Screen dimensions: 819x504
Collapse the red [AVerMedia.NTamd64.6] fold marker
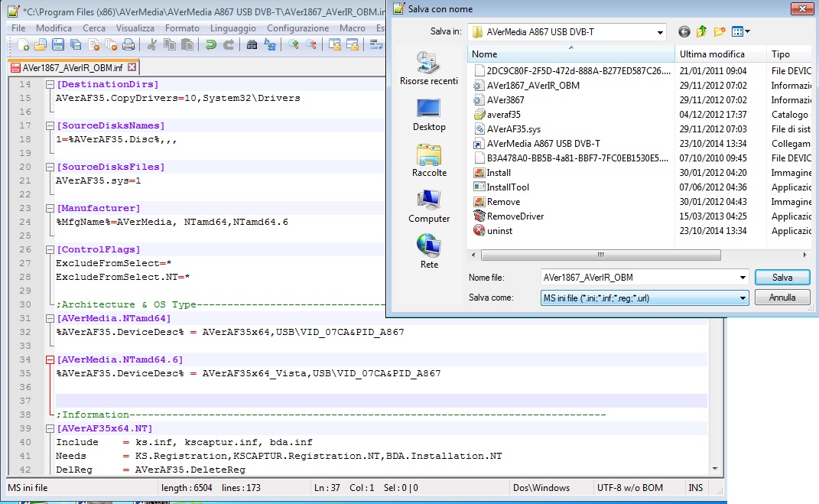50,359
